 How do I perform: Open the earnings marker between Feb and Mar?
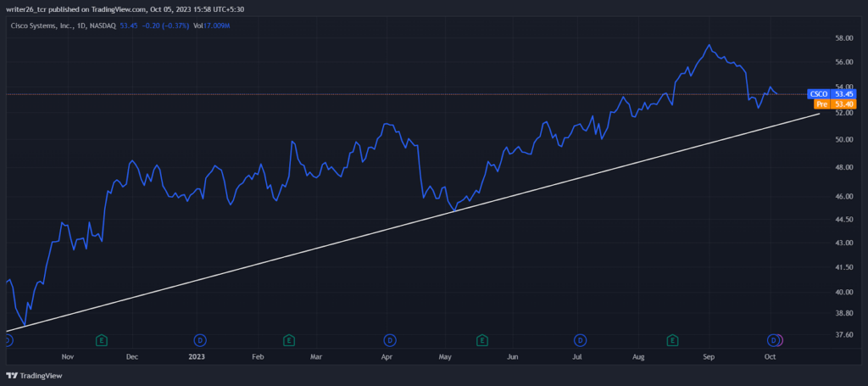click(x=288, y=339)
